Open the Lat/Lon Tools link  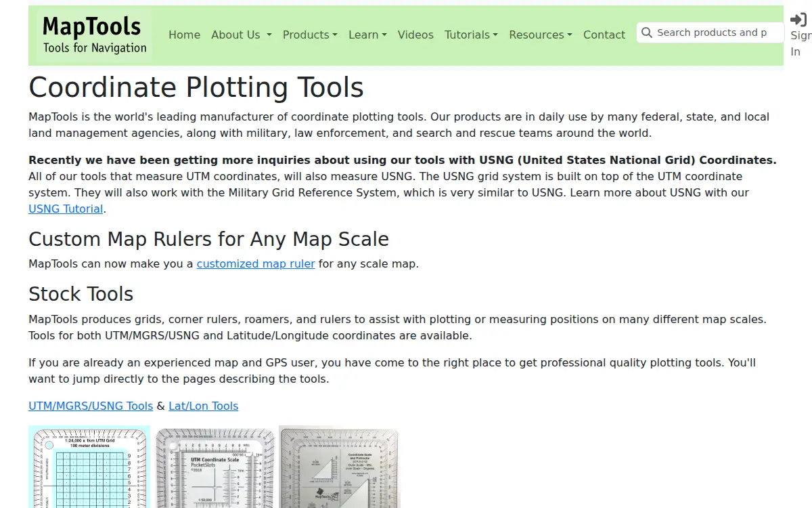coord(203,406)
